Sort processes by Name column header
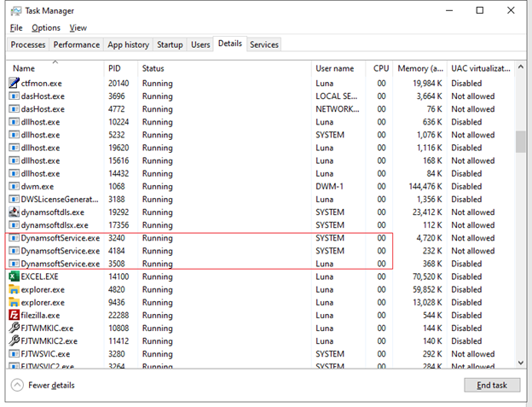 tap(24, 68)
